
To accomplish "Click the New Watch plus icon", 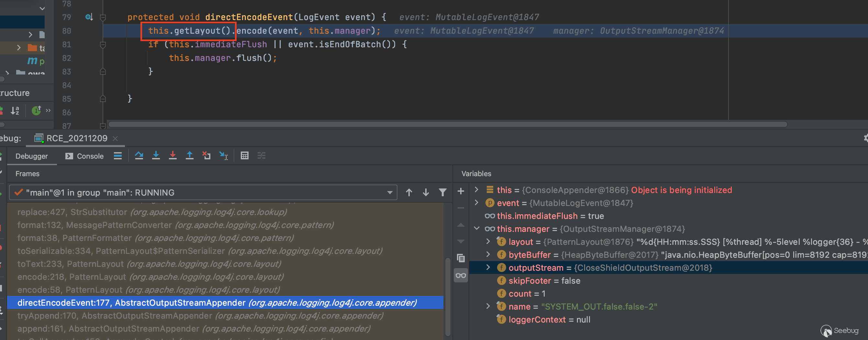I will pos(461,191).
